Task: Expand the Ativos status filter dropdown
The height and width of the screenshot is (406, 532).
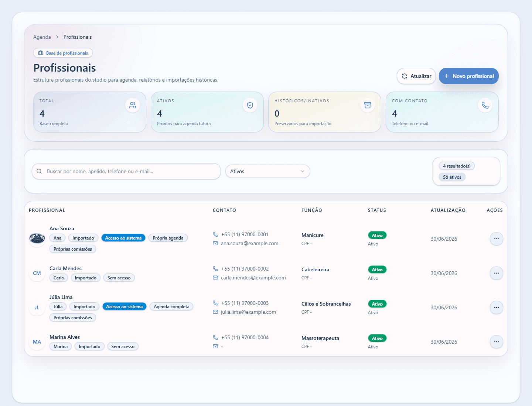Action: [268, 171]
